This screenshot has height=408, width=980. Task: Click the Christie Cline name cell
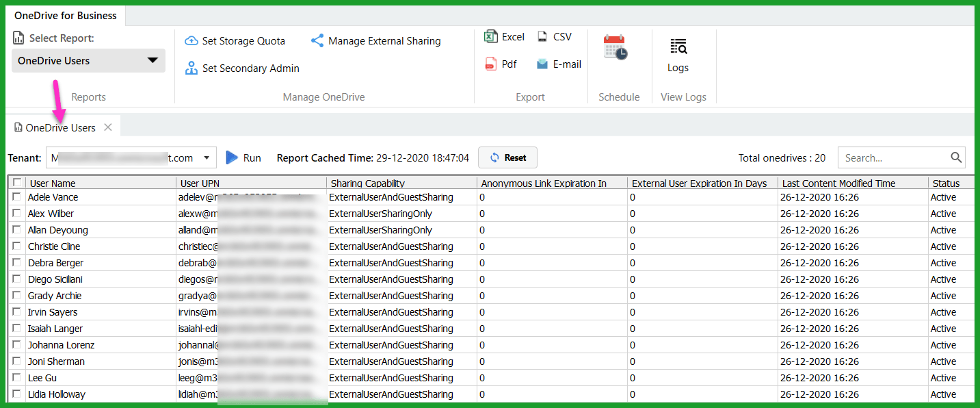point(101,246)
